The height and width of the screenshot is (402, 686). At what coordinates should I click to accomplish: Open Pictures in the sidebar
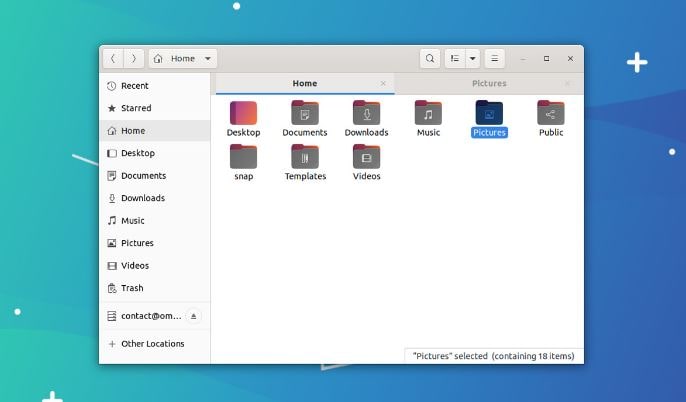[155, 243]
